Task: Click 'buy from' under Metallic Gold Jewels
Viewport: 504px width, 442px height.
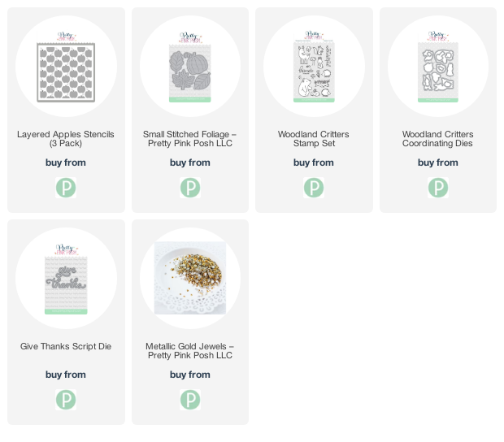Action: tap(190, 375)
